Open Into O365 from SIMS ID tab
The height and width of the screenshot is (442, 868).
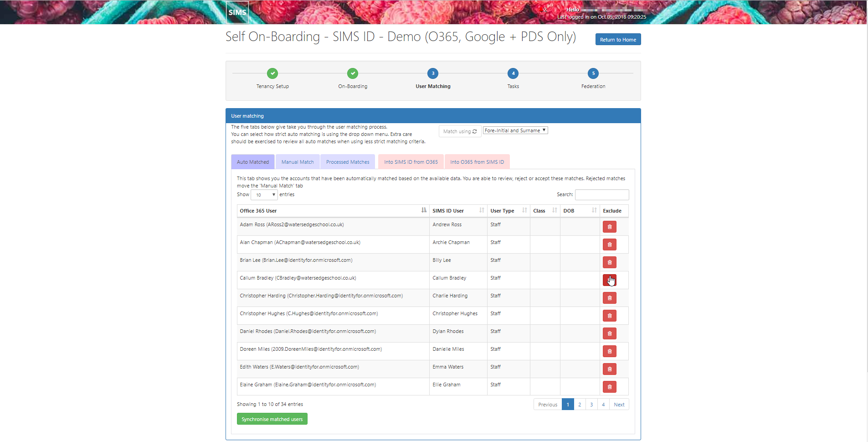pyautogui.click(x=477, y=162)
